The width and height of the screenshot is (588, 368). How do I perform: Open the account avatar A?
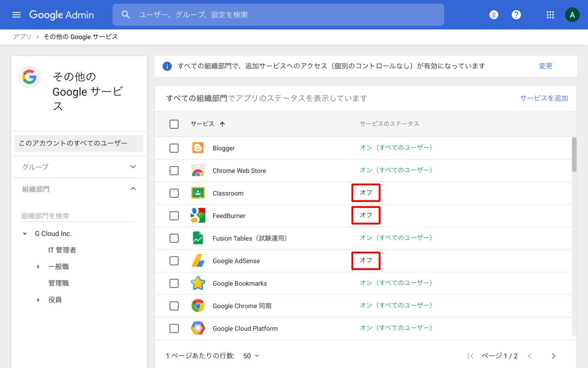click(572, 15)
